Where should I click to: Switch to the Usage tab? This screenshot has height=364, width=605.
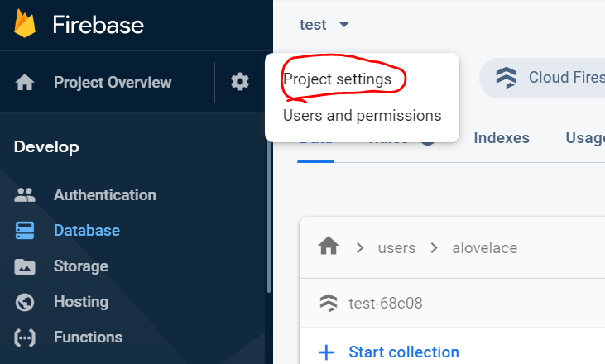(585, 137)
